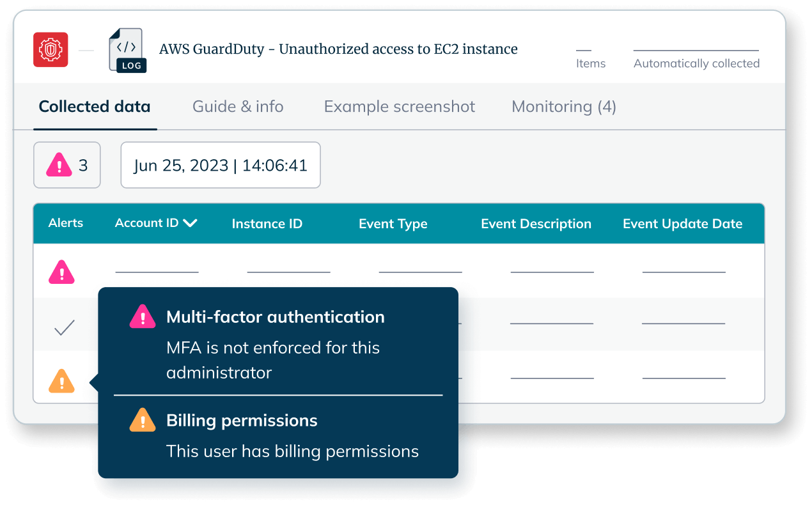Click the orange warning icon beside Billing permissions

pos(143,420)
